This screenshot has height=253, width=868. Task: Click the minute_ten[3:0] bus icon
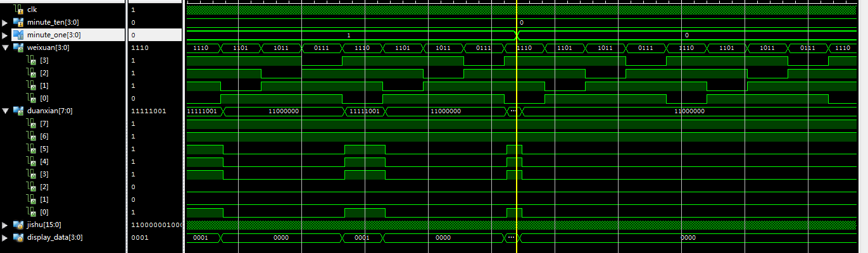click(18, 22)
